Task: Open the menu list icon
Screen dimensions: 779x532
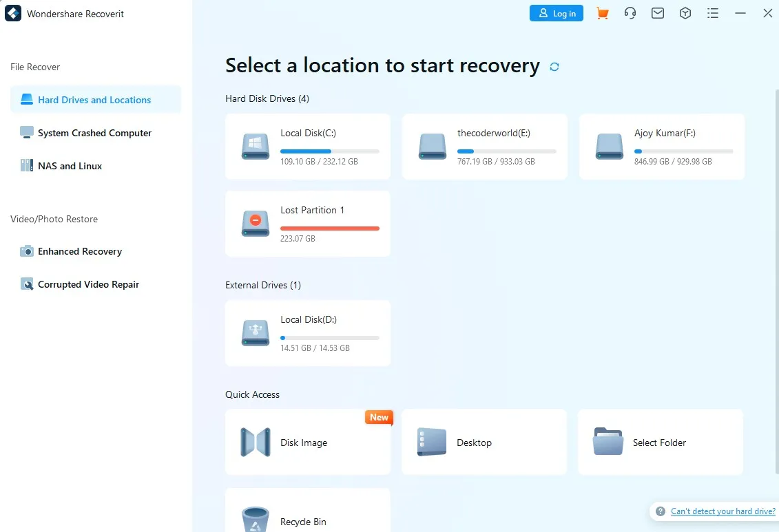Action: coord(713,13)
